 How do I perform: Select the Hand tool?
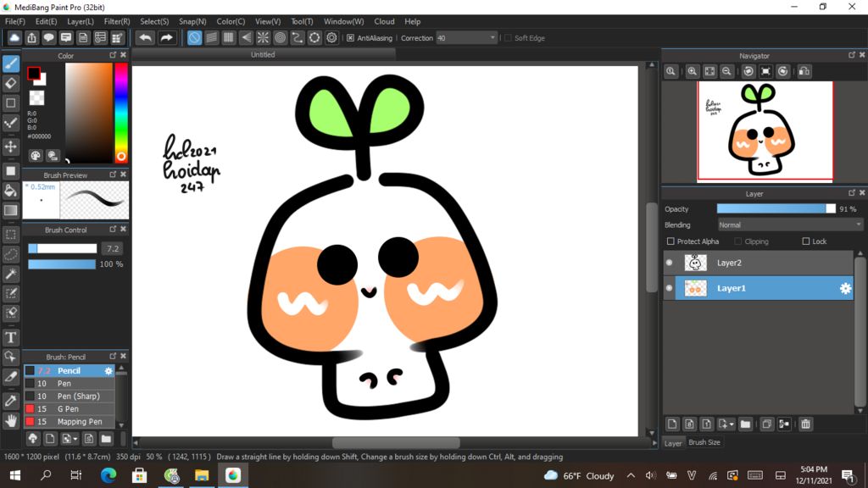point(11,421)
